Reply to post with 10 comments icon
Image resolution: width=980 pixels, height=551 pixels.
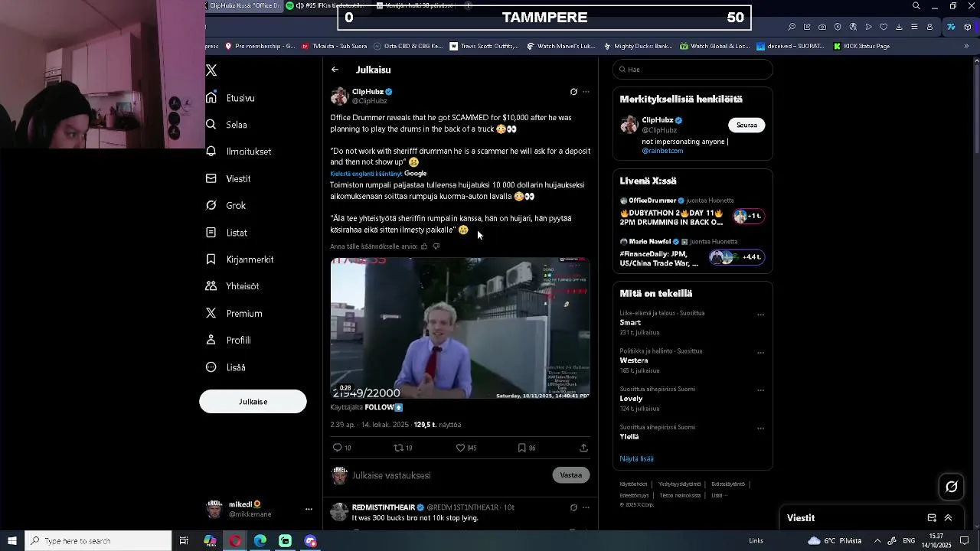pos(341,448)
